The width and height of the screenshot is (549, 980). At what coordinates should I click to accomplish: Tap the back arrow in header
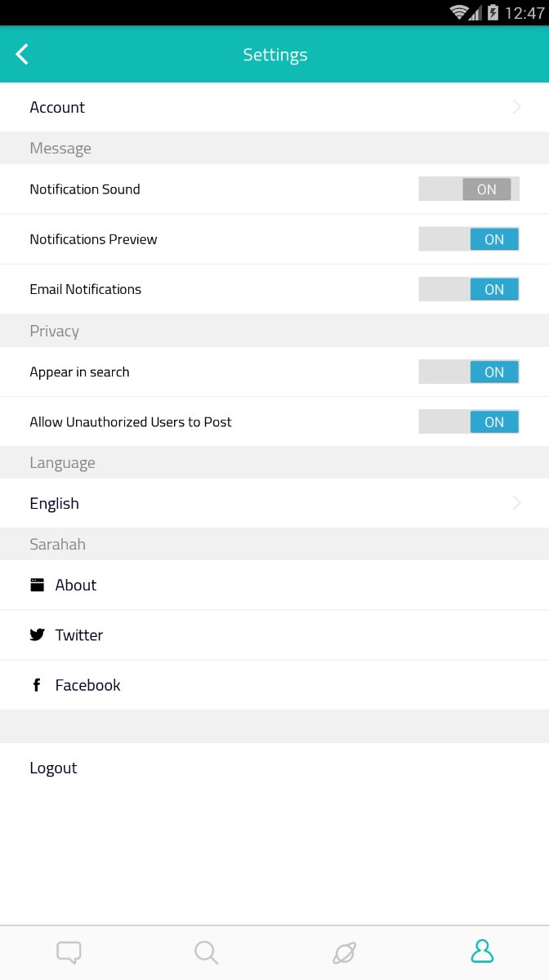tap(22, 55)
